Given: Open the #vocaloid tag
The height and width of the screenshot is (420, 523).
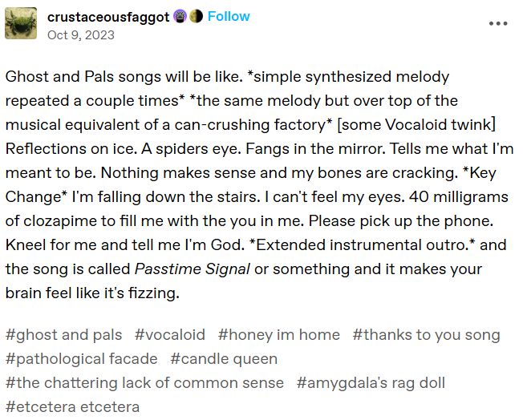Looking at the screenshot, I should [x=170, y=335].
